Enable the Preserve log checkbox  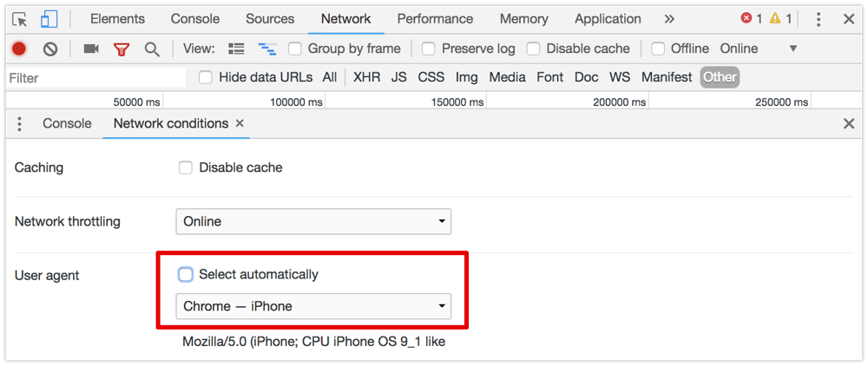pos(428,49)
